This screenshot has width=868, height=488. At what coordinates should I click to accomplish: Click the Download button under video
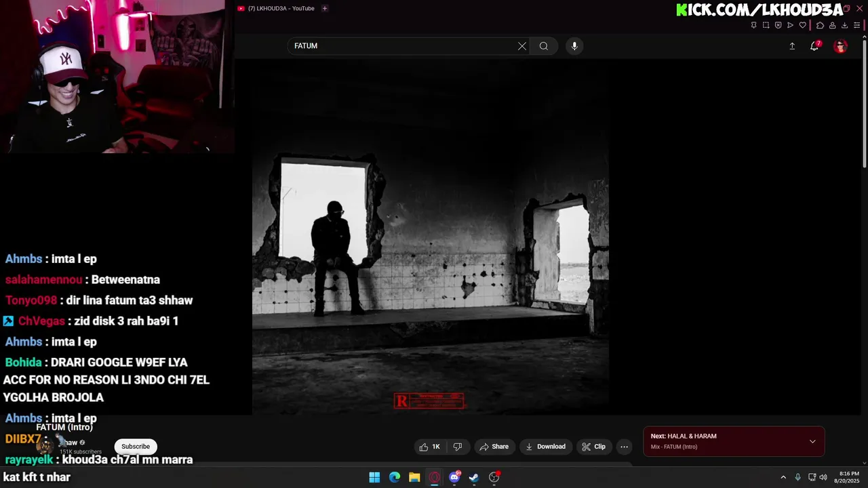point(545,447)
